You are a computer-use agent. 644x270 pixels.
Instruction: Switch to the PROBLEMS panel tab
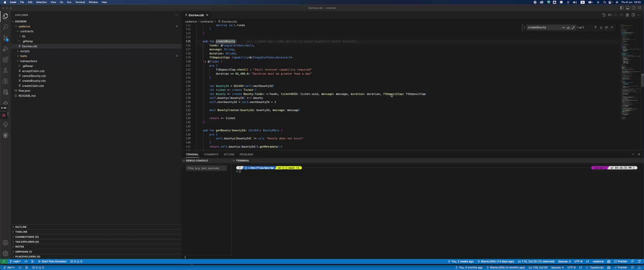coord(246,154)
